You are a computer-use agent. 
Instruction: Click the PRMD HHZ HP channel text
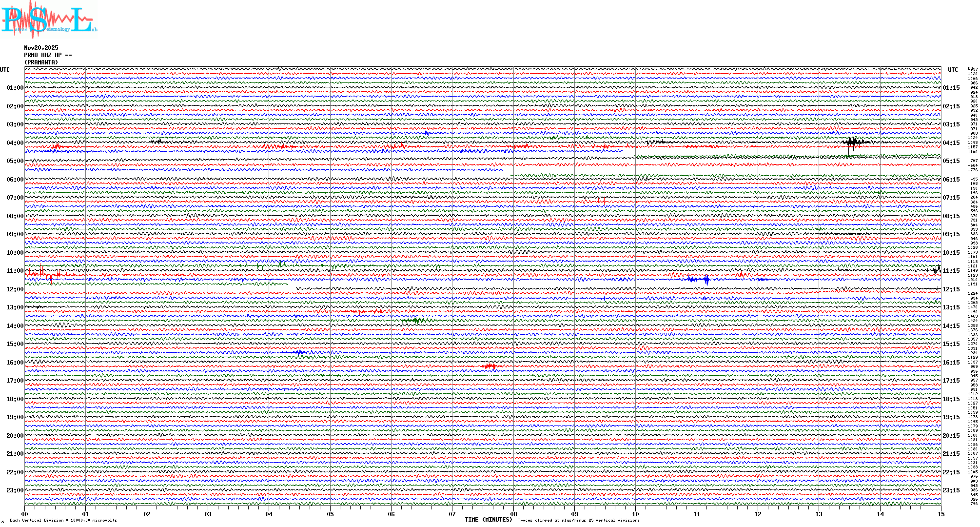[48, 55]
